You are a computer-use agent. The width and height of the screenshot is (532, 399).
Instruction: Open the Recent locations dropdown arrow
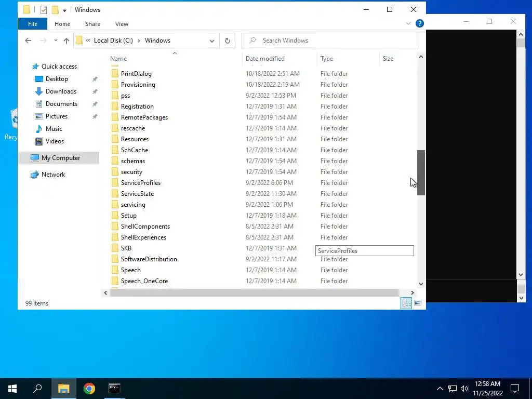pyautogui.click(x=56, y=41)
